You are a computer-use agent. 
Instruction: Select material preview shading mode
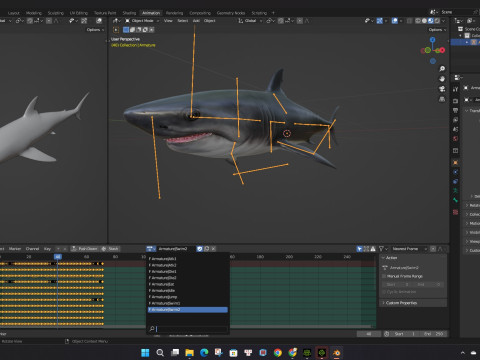pyautogui.click(x=430, y=21)
